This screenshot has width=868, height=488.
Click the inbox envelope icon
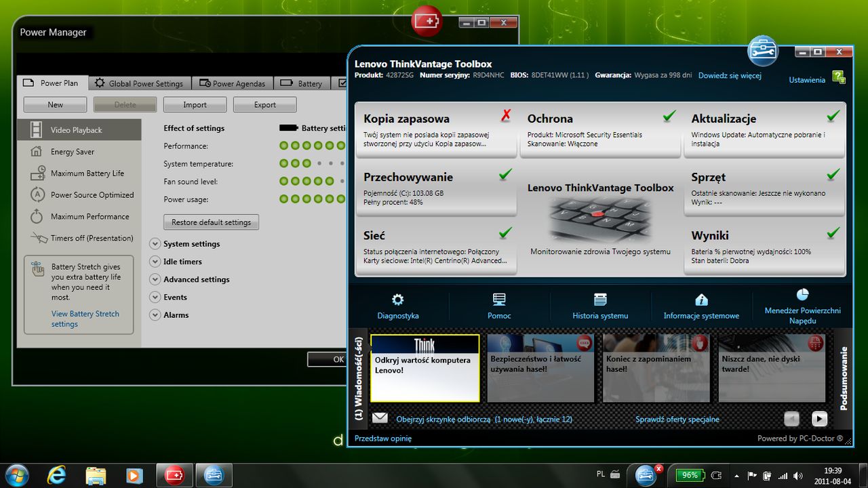point(380,418)
